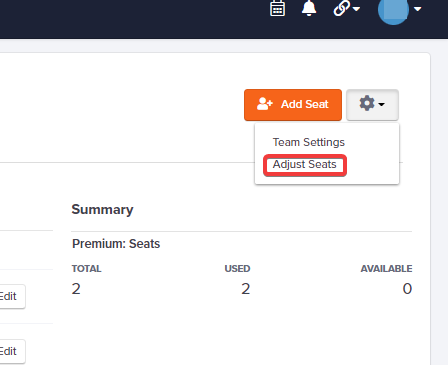Open the notifications bell
This screenshot has height=365, width=448.
click(309, 8)
